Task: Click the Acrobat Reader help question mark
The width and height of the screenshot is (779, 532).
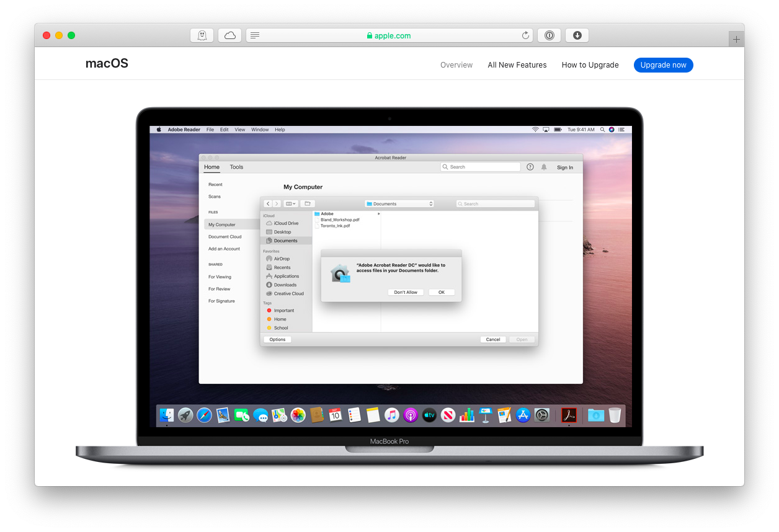Action: (x=530, y=167)
